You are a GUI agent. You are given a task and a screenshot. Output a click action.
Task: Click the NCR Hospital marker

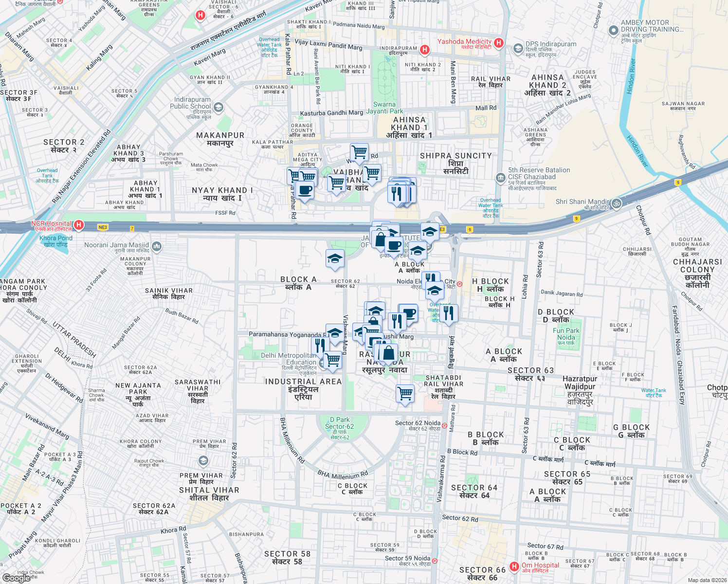tap(78, 225)
